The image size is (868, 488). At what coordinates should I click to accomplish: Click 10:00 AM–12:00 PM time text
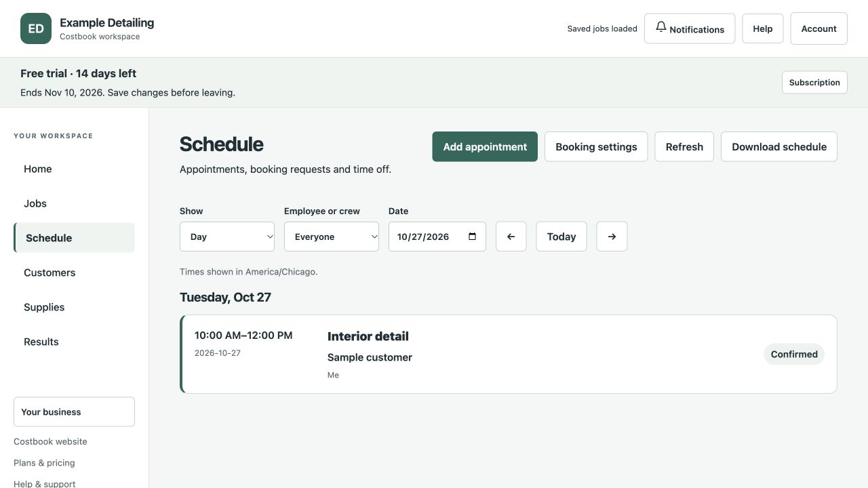[x=243, y=335]
